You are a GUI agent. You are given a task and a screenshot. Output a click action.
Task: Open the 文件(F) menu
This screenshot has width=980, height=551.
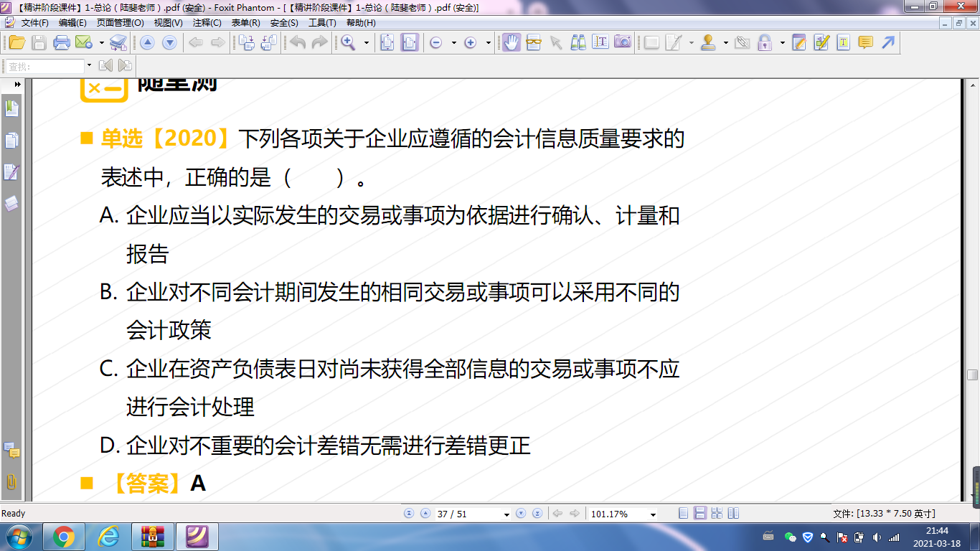click(35, 23)
